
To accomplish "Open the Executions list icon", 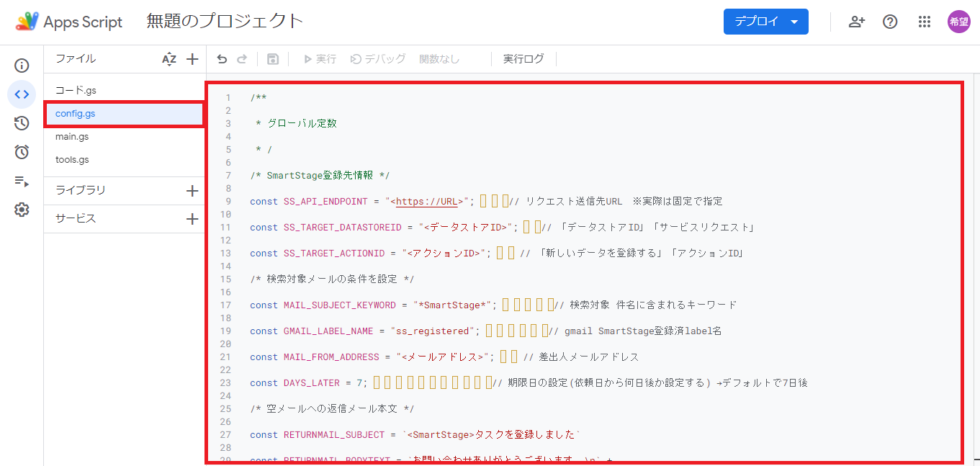I will click(22, 181).
